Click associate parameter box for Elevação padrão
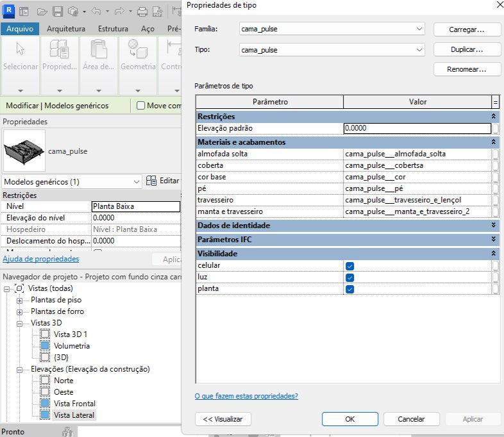The image size is (504, 437). point(495,128)
